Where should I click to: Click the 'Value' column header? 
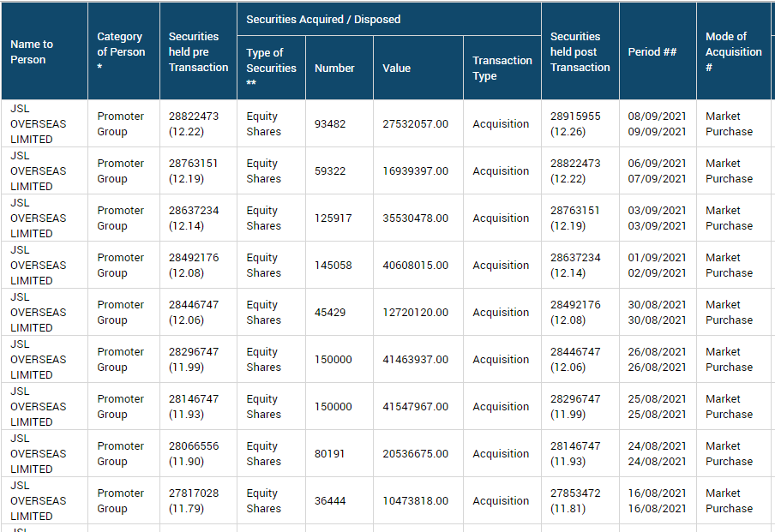coord(418,68)
